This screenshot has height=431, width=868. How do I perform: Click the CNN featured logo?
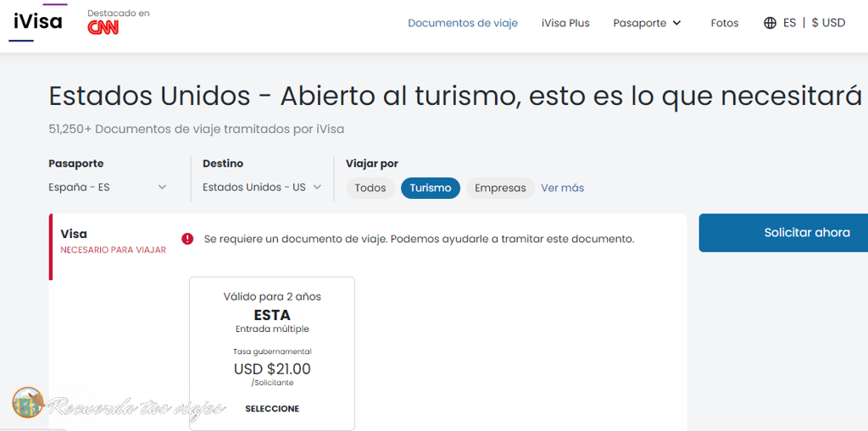click(103, 28)
